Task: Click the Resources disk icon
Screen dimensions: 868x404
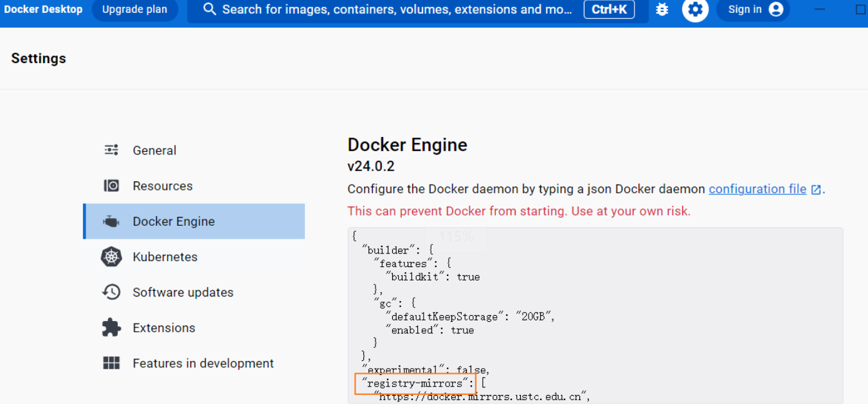Action: click(111, 185)
